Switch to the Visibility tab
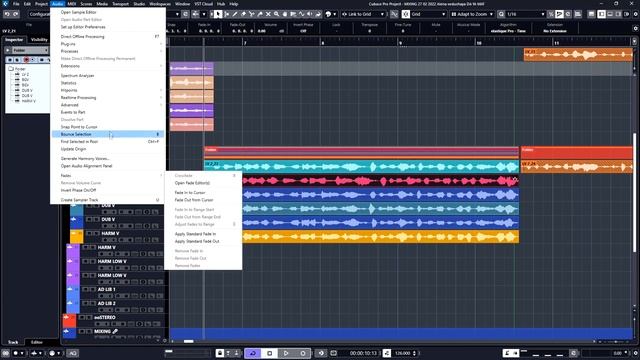640x360 pixels. (x=39, y=40)
